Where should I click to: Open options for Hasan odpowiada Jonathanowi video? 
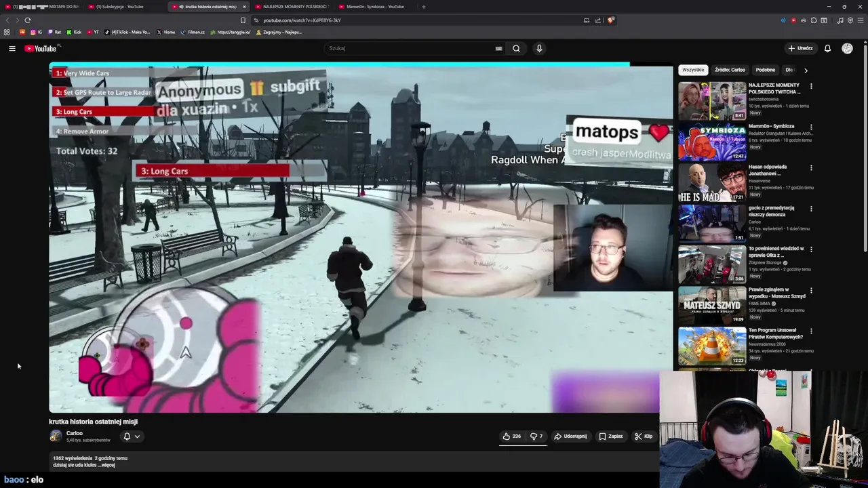pyautogui.click(x=811, y=168)
